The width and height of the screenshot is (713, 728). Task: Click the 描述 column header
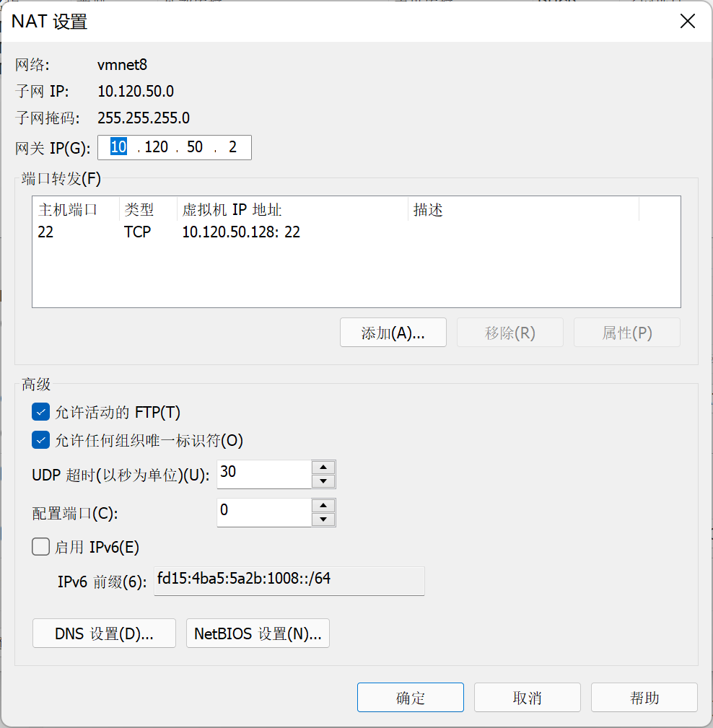523,209
